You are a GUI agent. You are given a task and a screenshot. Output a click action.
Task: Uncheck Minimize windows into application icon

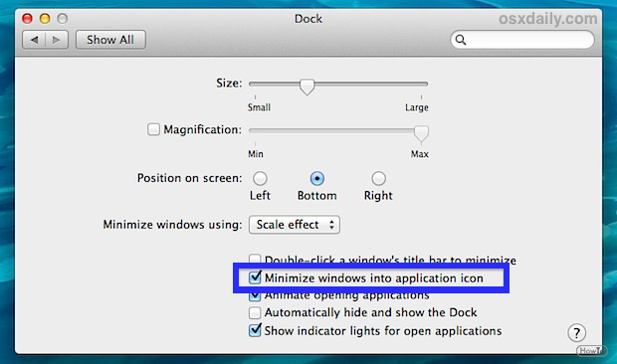[x=255, y=277]
